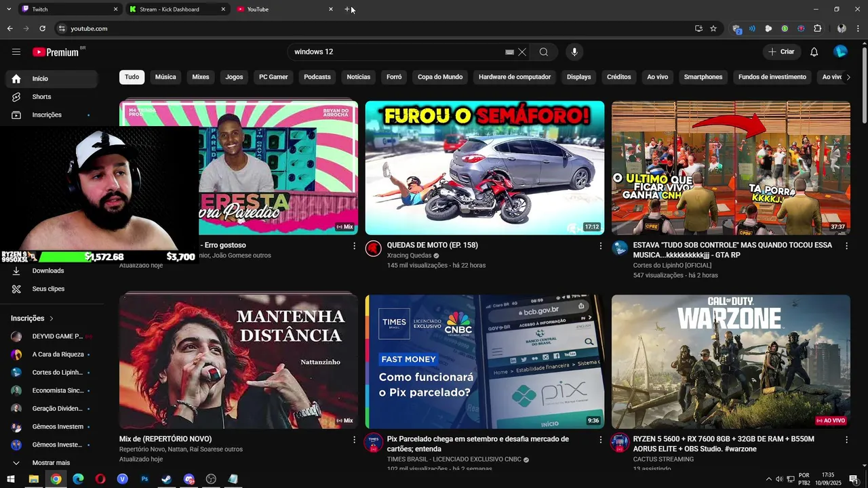
Task: Open the Pix parcelado video thumbnail
Action: 485,362
